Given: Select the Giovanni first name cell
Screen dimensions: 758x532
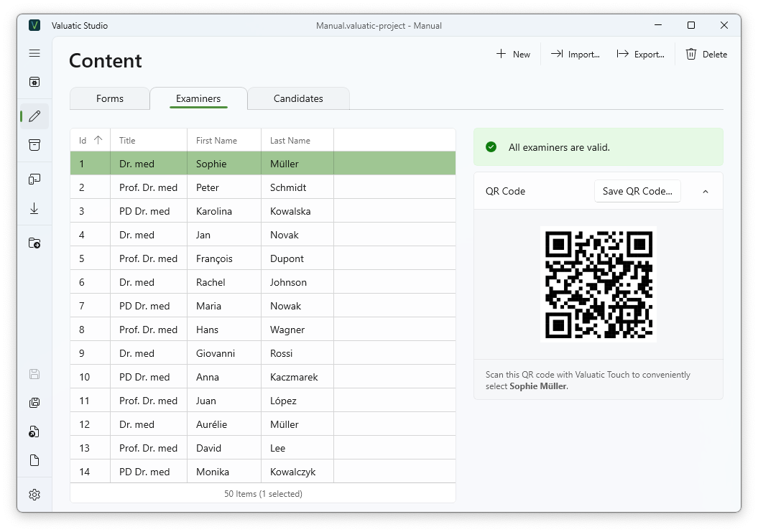Looking at the screenshot, I should click(x=224, y=353).
